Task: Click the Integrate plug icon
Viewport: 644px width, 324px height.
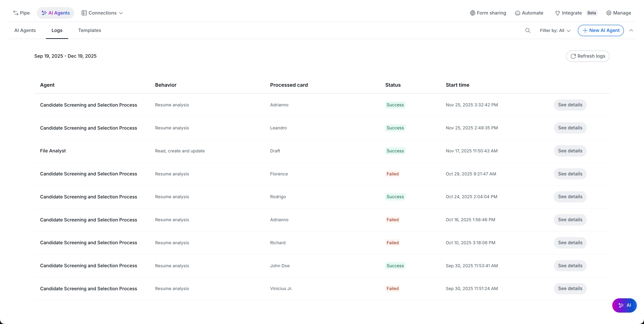Action: [557, 13]
